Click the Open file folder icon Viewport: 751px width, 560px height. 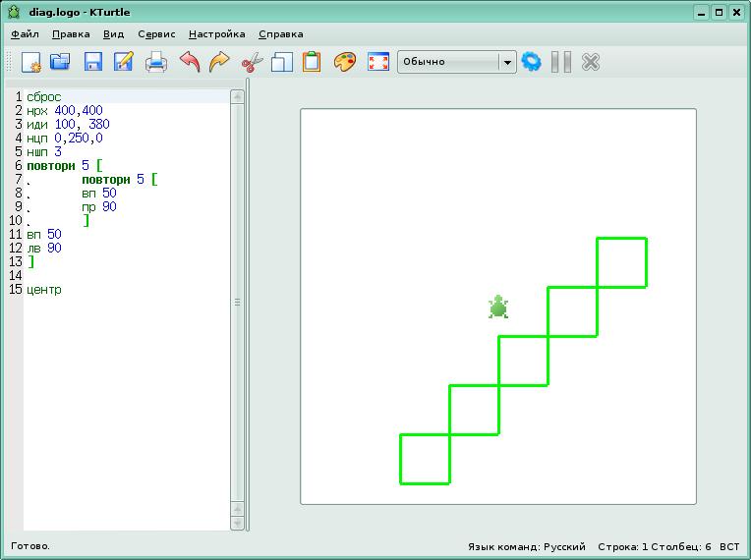pyautogui.click(x=61, y=62)
